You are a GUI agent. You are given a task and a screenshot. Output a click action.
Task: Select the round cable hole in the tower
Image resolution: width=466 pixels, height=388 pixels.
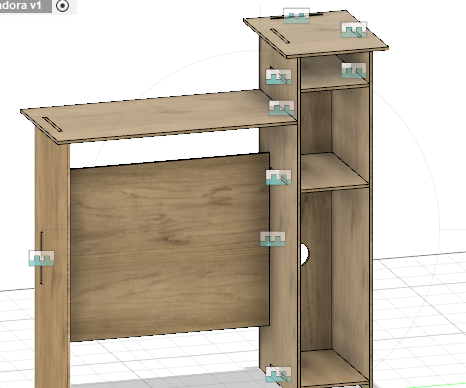[304, 255]
